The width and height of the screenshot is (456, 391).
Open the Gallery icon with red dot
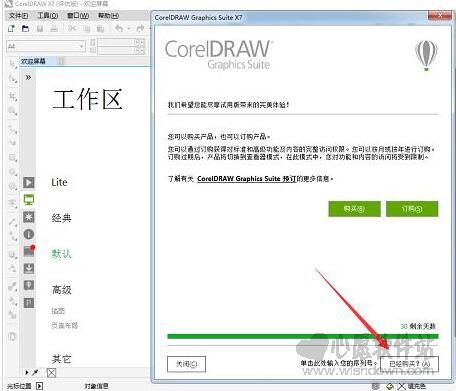[29, 251]
